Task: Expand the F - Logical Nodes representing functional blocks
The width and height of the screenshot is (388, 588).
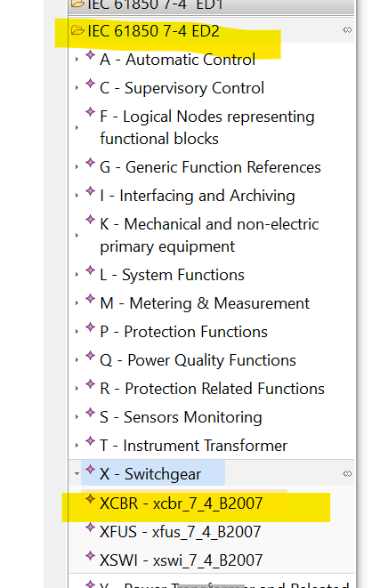Action: [77, 128]
